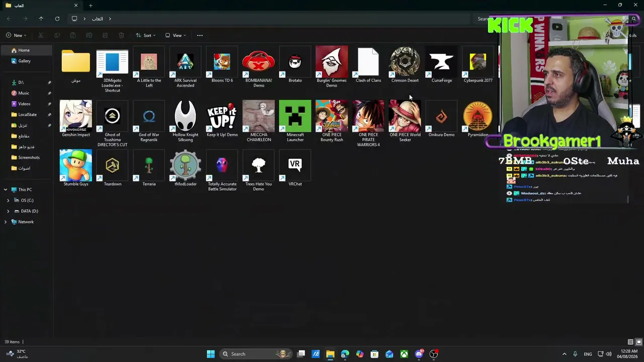Open the Windows Start menu

pyautogui.click(x=211, y=354)
